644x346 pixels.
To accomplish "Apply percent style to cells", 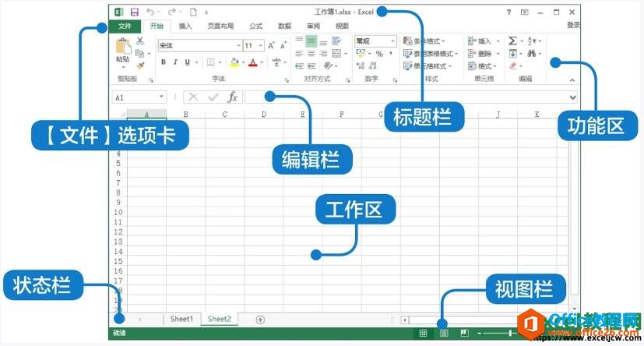I will tap(379, 54).
